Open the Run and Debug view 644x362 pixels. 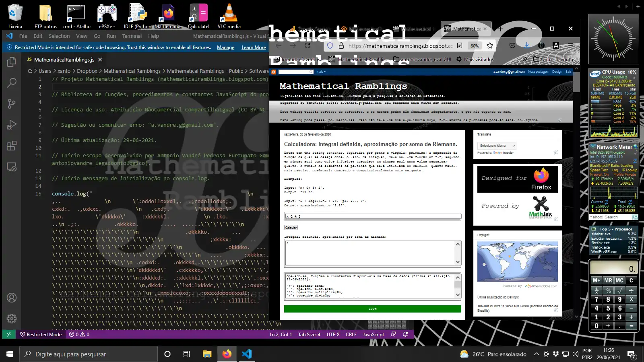12,125
